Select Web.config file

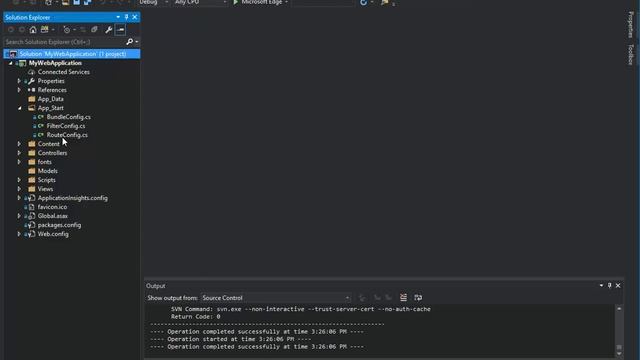coord(53,234)
